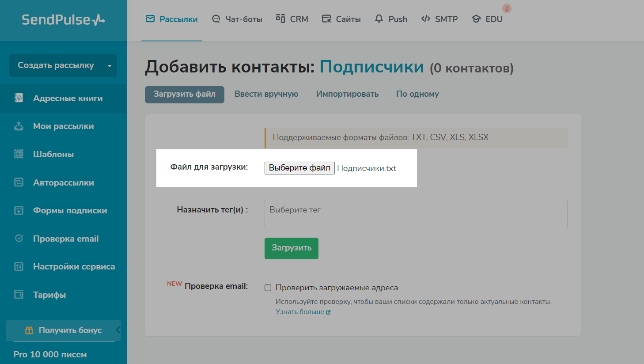644x364 pixels.
Task: Open Address books sidebar icon
Action: point(19,98)
